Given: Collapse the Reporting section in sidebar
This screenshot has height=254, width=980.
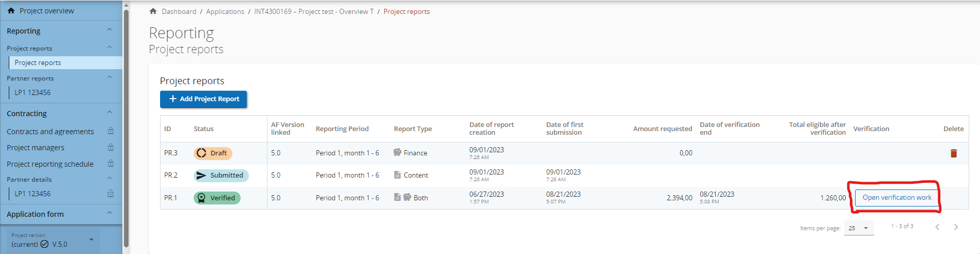Looking at the screenshot, I should tap(109, 30).
